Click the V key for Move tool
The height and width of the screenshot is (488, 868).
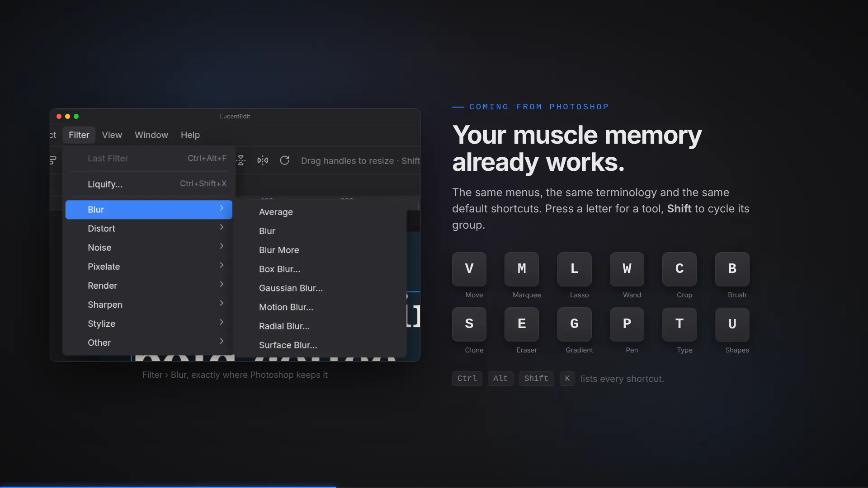point(469,269)
